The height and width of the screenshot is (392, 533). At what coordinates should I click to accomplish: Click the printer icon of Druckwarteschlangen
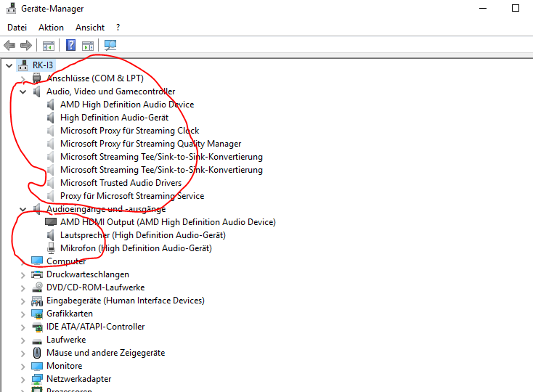[37, 274]
